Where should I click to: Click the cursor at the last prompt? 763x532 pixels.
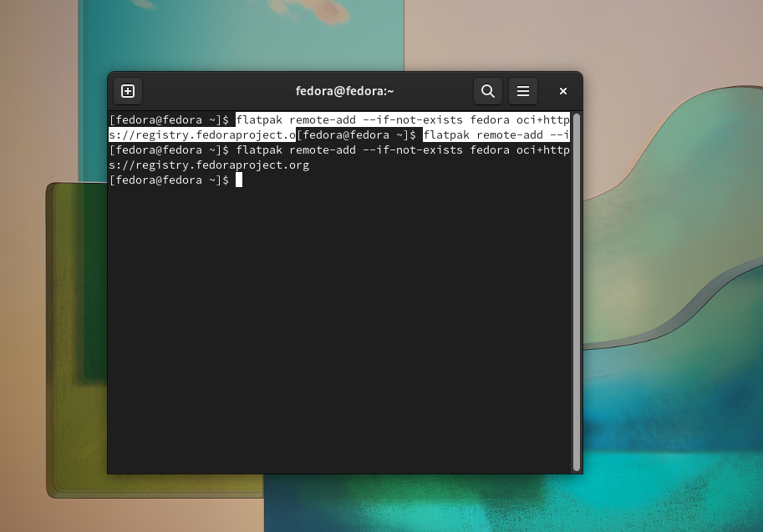pyautogui.click(x=239, y=180)
